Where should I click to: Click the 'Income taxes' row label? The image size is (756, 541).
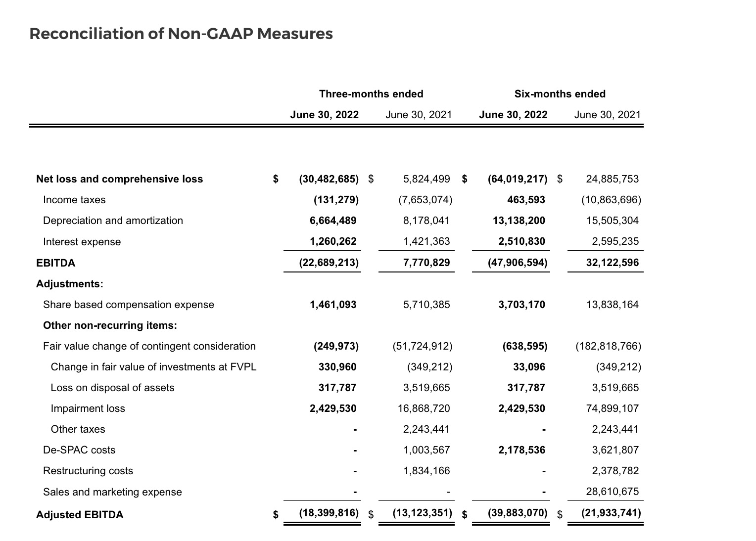[74, 200]
